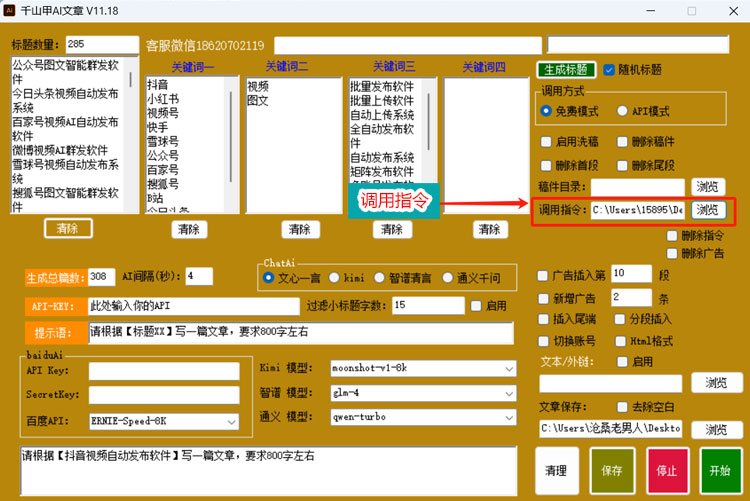Click the 生成总篇数 input field
The height and width of the screenshot is (501, 750).
[101, 277]
